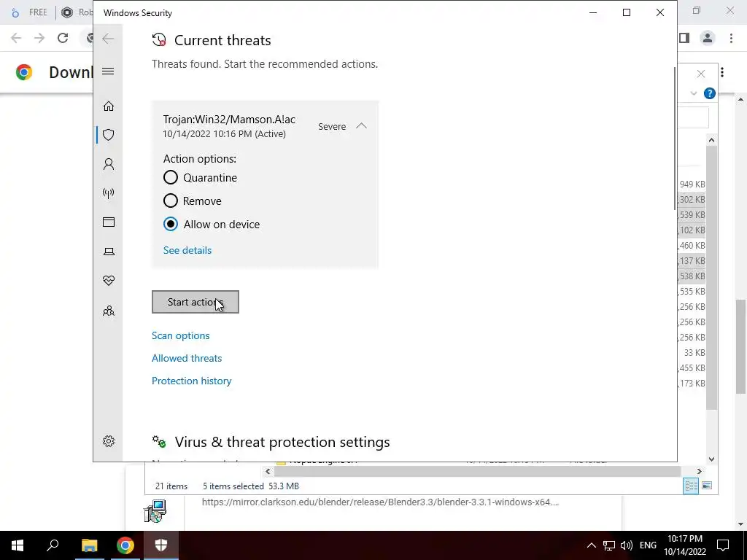Expand File Explorer ribbon chevron
747x560 pixels.
click(x=694, y=93)
